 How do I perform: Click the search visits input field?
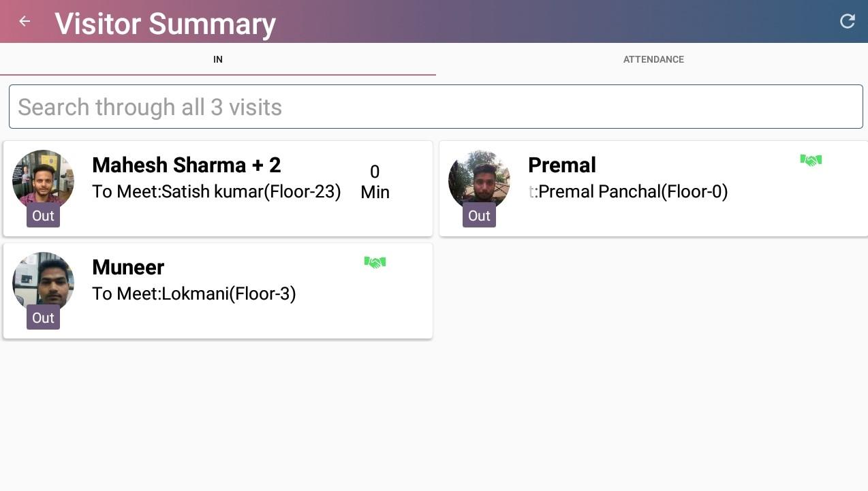click(x=436, y=107)
